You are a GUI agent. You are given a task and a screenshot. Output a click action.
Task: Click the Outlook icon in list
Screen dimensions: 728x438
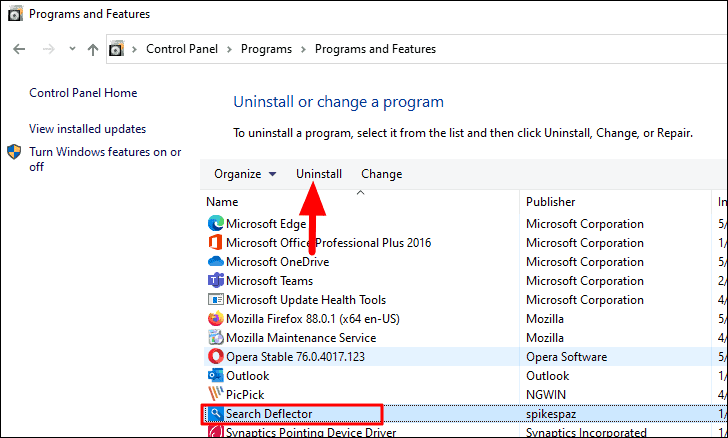(x=215, y=375)
